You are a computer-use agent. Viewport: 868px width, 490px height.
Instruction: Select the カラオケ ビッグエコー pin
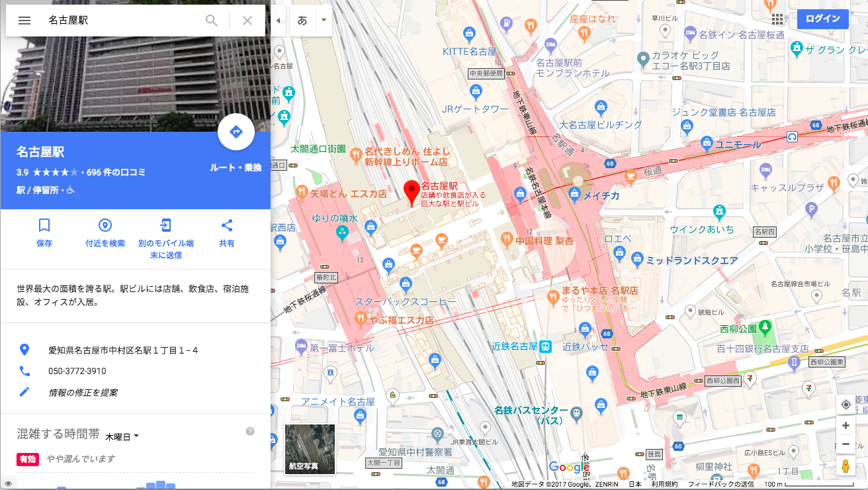click(x=642, y=60)
